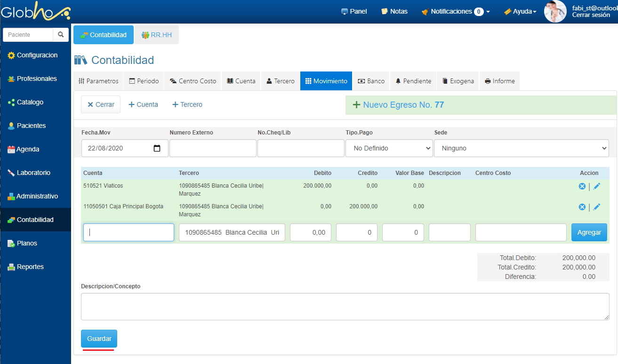Click the Cerrar sesión link
The width and height of the screenshot is (618, 364).
point(591,15)
